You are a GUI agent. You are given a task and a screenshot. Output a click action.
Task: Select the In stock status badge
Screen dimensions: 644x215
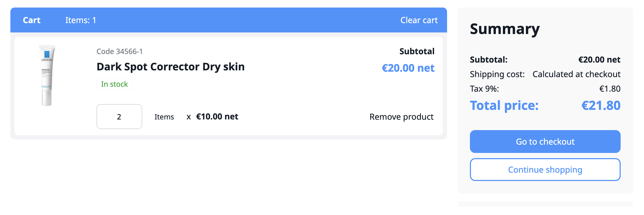114,84
